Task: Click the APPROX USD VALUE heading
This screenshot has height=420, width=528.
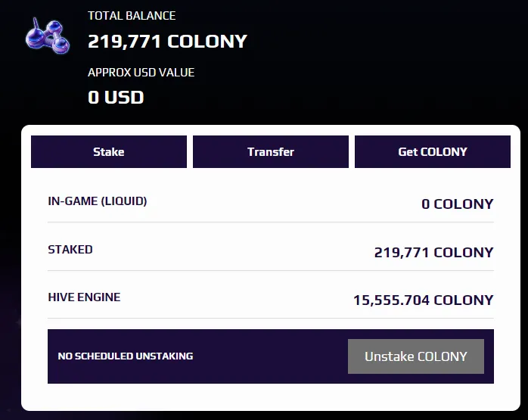Action: click(141, 73)
